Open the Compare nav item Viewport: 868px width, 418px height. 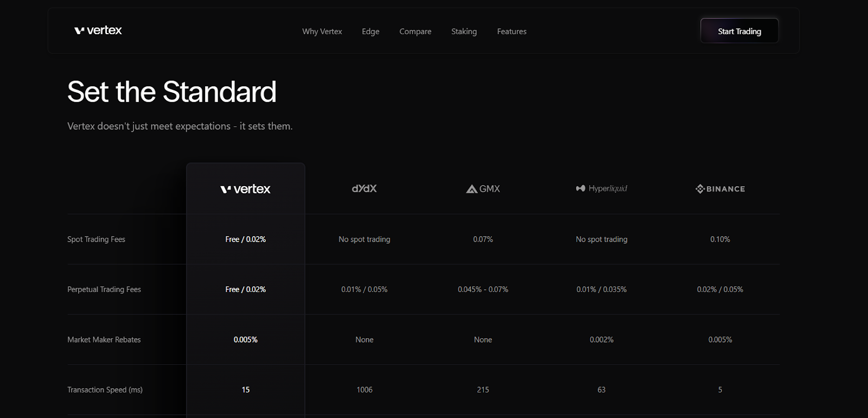(416, 31)
